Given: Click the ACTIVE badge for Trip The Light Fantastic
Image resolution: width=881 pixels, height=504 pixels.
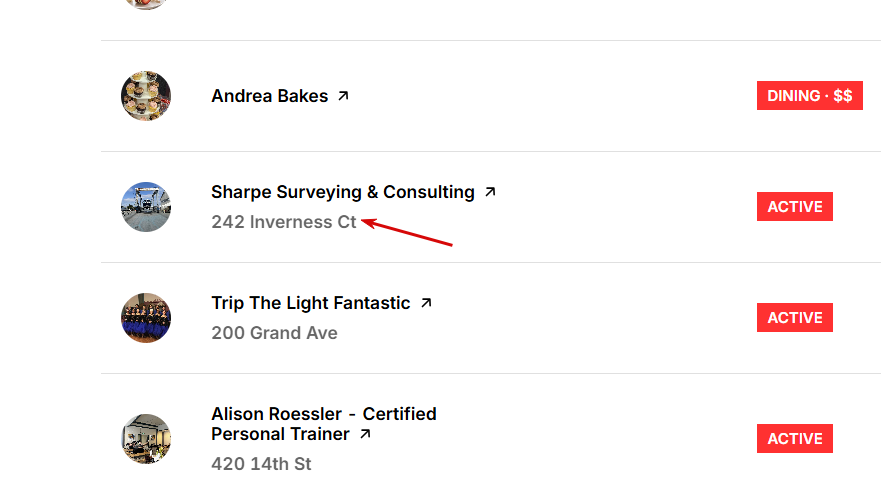Looking at the screenshot, I should [x=794, y=318].
